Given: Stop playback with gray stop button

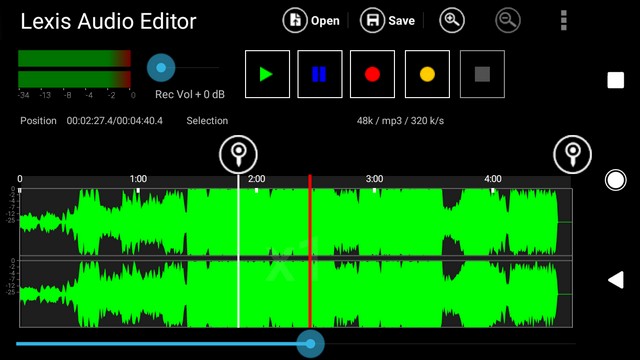Looking at the screenshot, I should point(482,74).
